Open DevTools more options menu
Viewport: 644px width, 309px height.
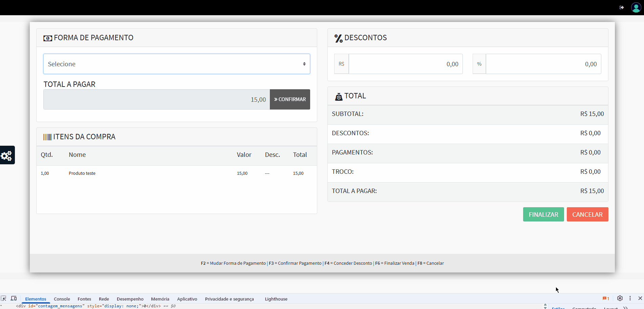[630, 298]
